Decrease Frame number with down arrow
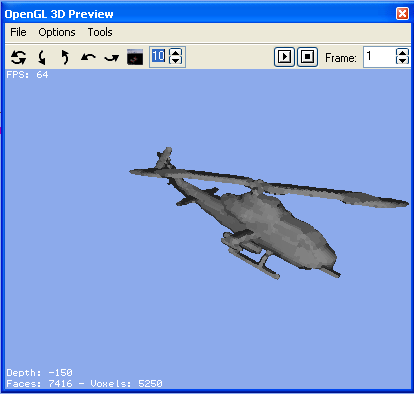Viewport: 414px width, 394px height. click(x=402, y=60)
